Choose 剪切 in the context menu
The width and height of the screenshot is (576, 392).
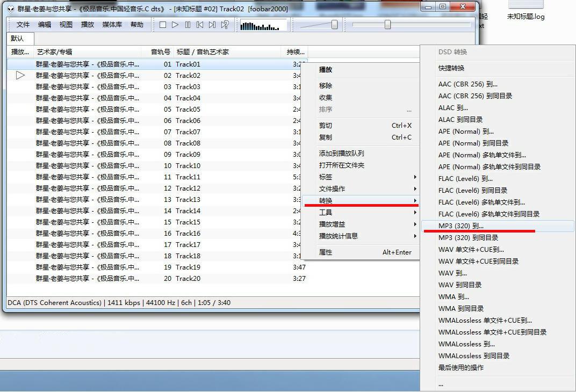click(362, 126)
